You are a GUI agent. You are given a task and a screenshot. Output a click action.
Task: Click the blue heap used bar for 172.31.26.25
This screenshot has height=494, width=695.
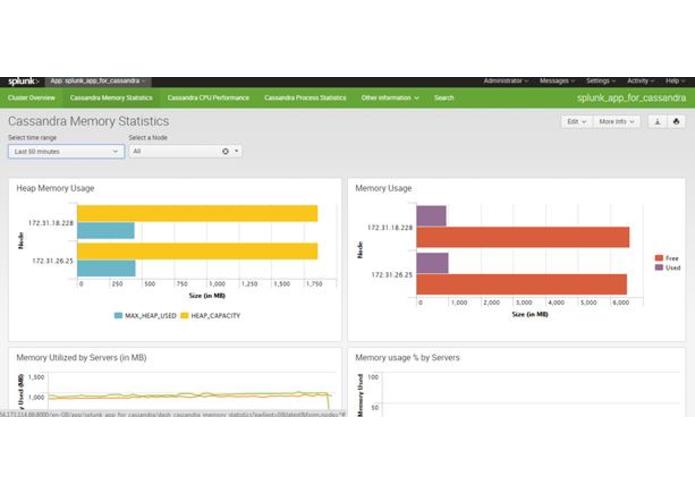tap(106, 268)
